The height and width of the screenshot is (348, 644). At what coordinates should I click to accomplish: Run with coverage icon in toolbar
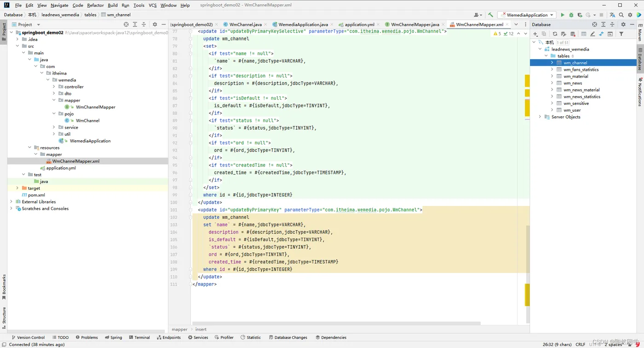580,15
